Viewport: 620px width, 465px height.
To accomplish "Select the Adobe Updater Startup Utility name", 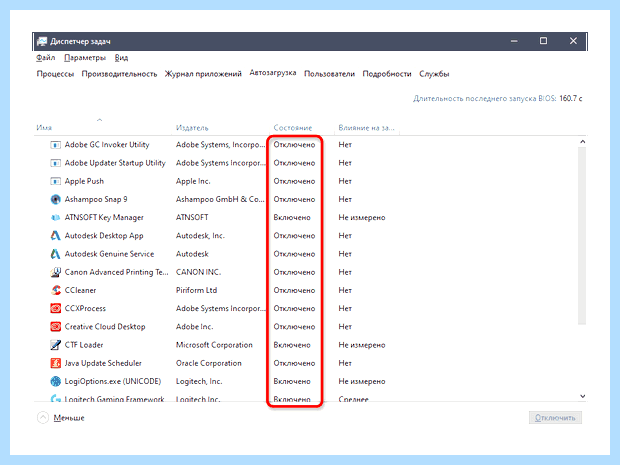I will (115, 163).
